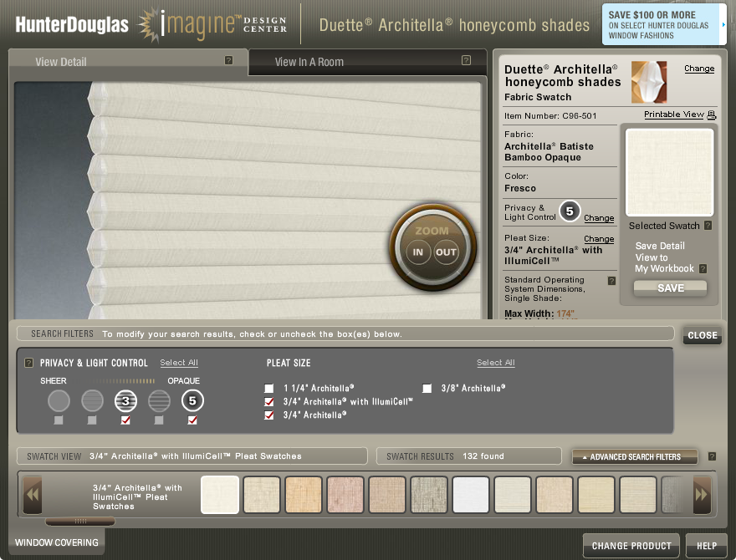Click the honeycomb shade detail image
Viewport: 736px width, 560px height.
point(248,201)
